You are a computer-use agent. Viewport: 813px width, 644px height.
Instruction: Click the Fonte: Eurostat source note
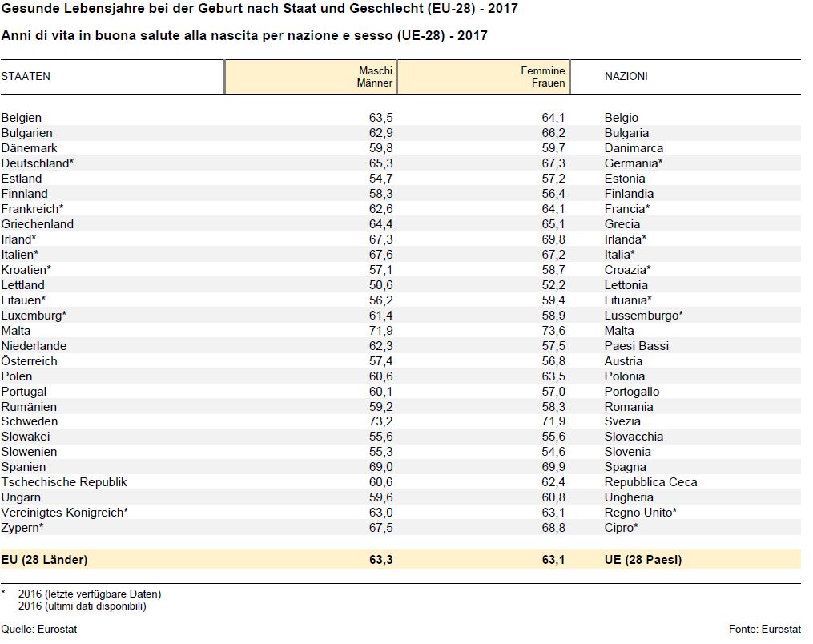click(x=765, y=630)
